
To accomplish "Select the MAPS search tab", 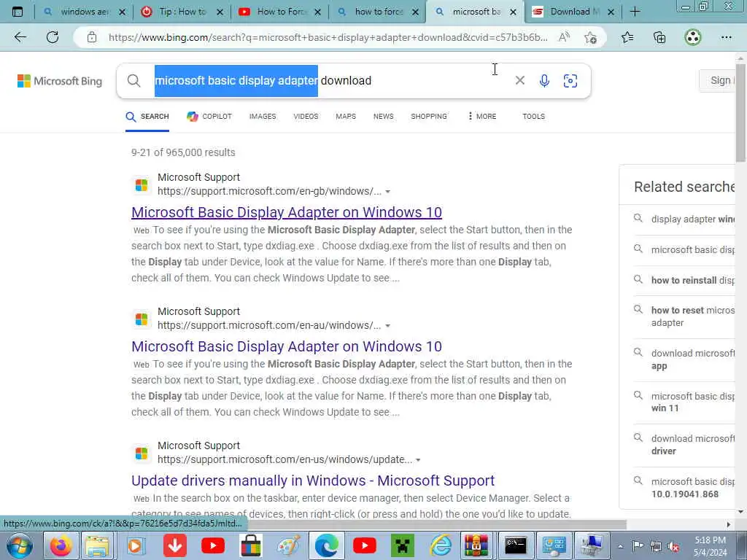I will coord(346,116).
